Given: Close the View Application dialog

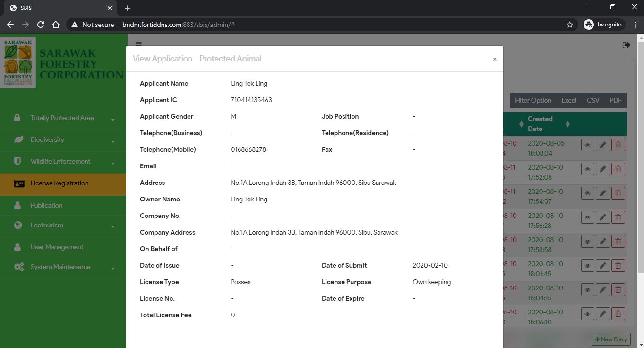Looking at the screenshot, I should [495, 59].
